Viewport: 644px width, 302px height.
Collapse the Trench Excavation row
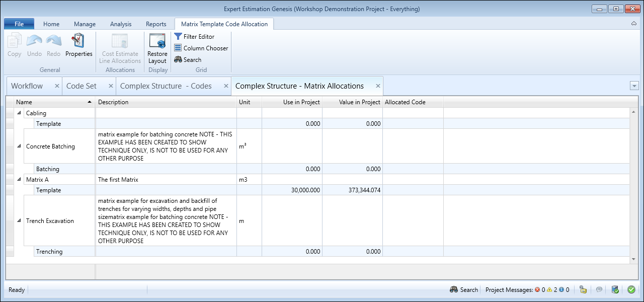(x=19, y=221)
